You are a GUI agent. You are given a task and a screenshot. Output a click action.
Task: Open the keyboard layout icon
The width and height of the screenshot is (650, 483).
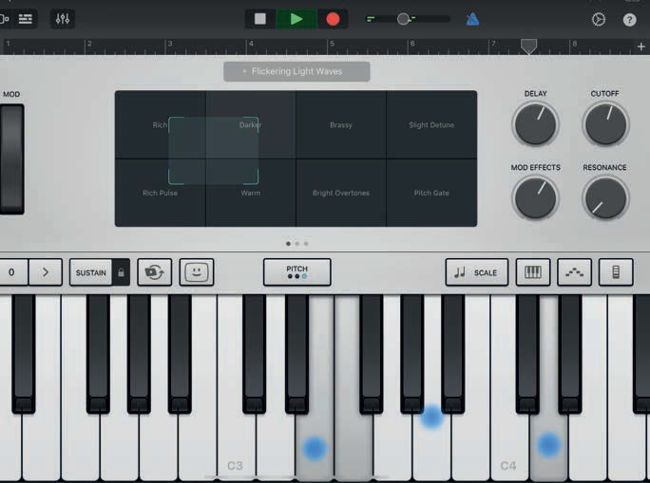pyautogui.click(x=533, y=272)
